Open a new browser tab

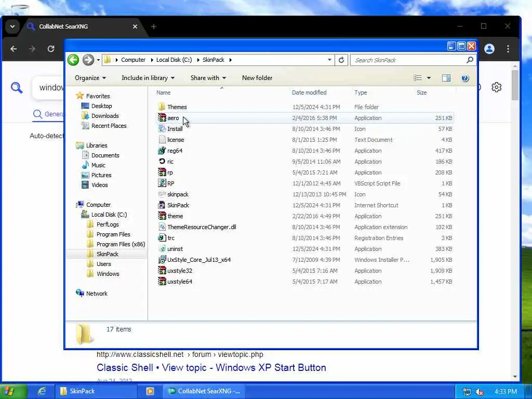(x=154, y=26)
